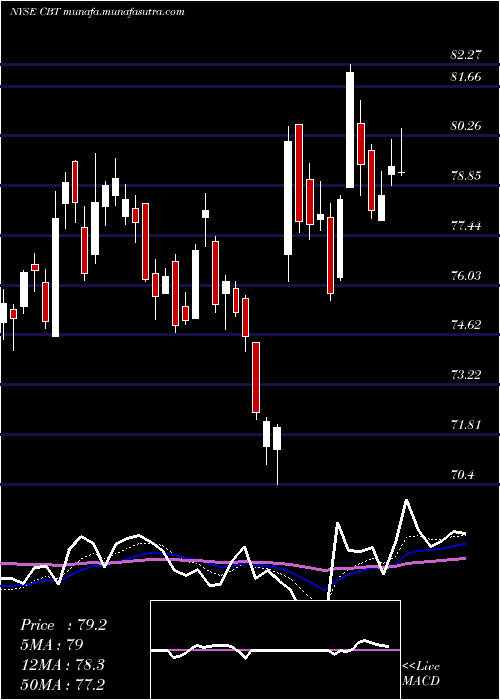The width and height of the screenshot is (500, 700).
Task: Click the <<Live MACD label
Action: click(421, 673)
